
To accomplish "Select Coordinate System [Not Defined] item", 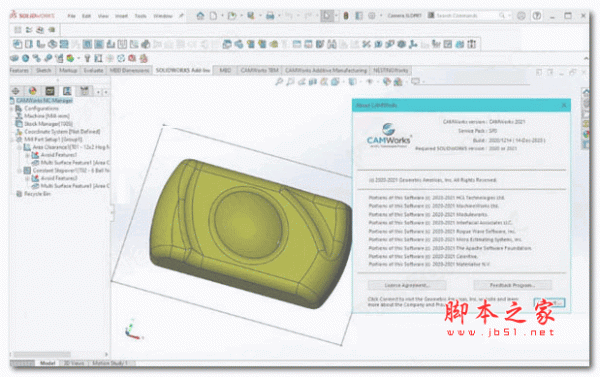I will click(62, 132).
